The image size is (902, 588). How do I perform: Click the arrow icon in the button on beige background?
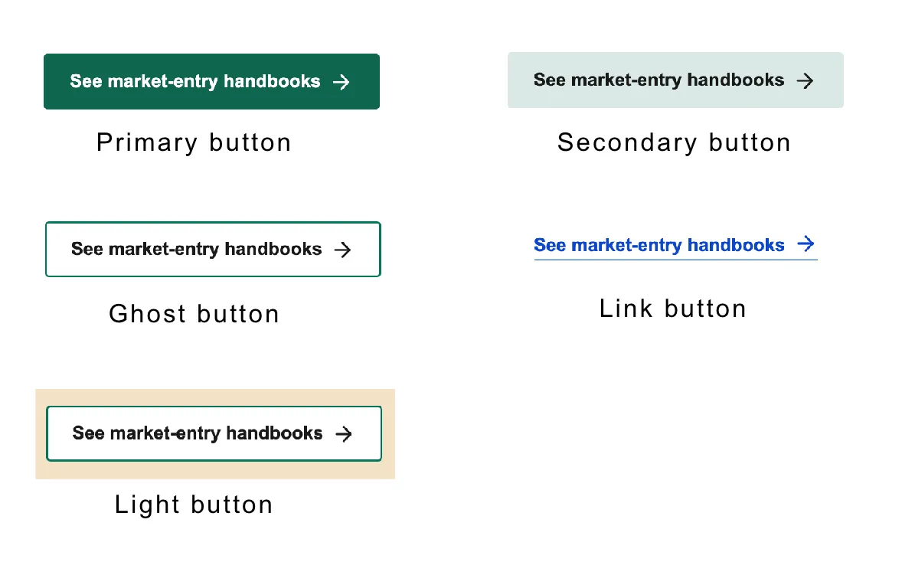(x=345, y=434)
